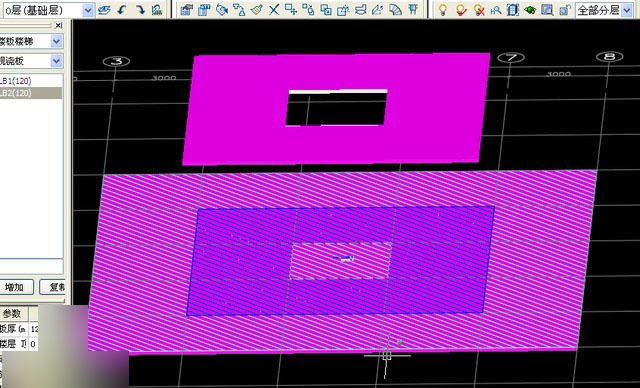Click the light bulb with red check icon
Screen dimensions: 640x388
tap(461, 9)
